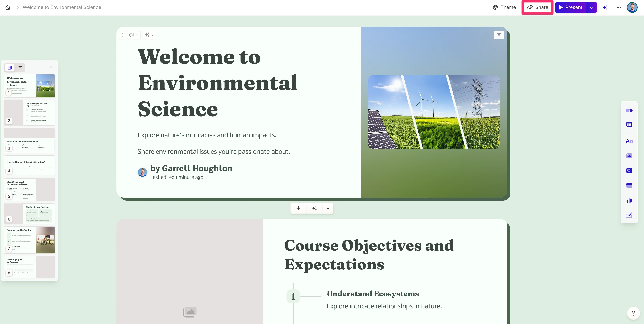Open the first card's vertical dots menu
Image resolution: width=644 pixels, height=324 pixels.
pos(122,35)
